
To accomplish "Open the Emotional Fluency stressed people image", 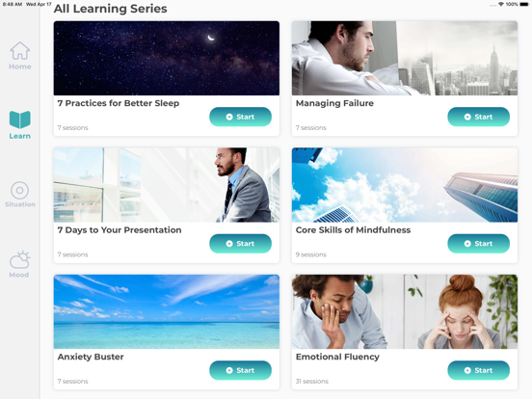I will click(405, 311).
